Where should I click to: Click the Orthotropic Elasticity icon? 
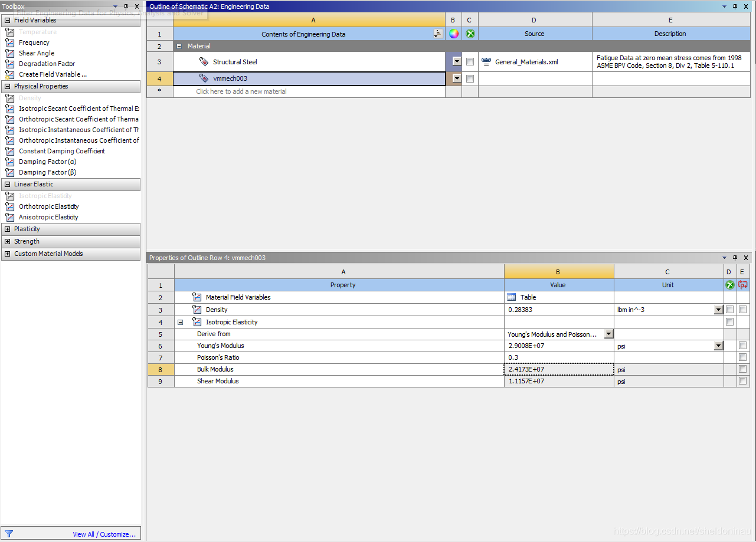point(9,206)
